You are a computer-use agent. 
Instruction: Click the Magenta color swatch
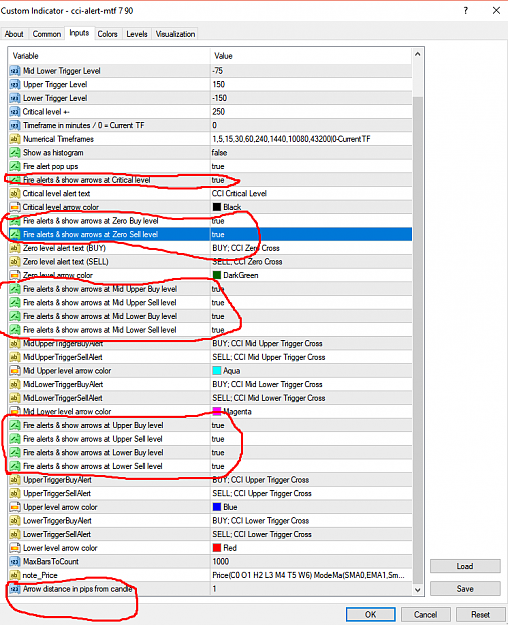(x=217, y=411)
